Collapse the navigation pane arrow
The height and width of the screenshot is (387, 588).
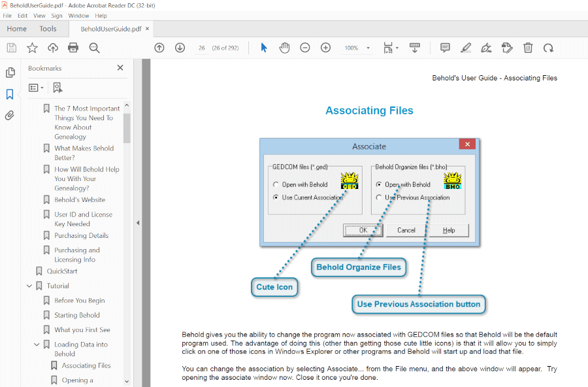point(138,223)
